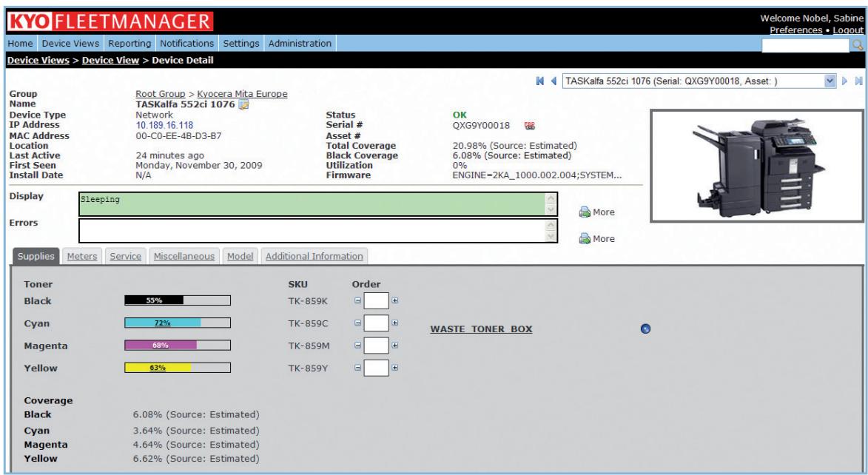Edit device name icon beside TASKalfa 552ci 1076
Screen dimensions: 868x475
pyautogui.click(x=243, y=104)
